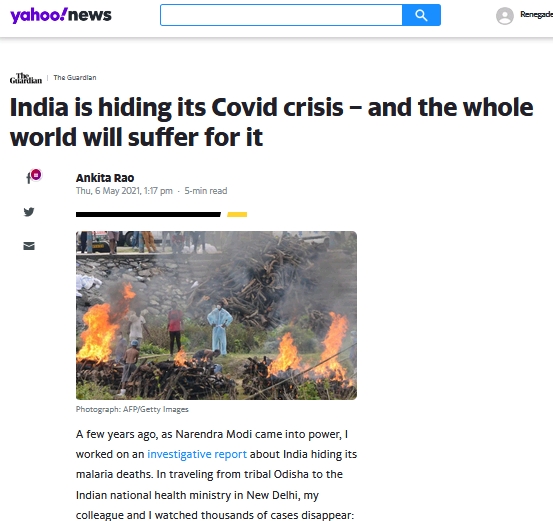
Task: Click the Renegade account name
Action: tap(536, 14)
